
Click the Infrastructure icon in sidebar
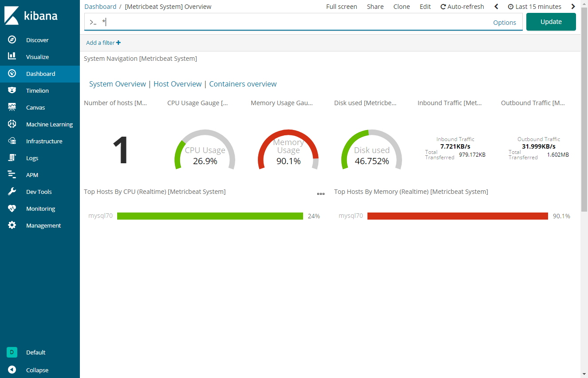click(x=12, y=141)
